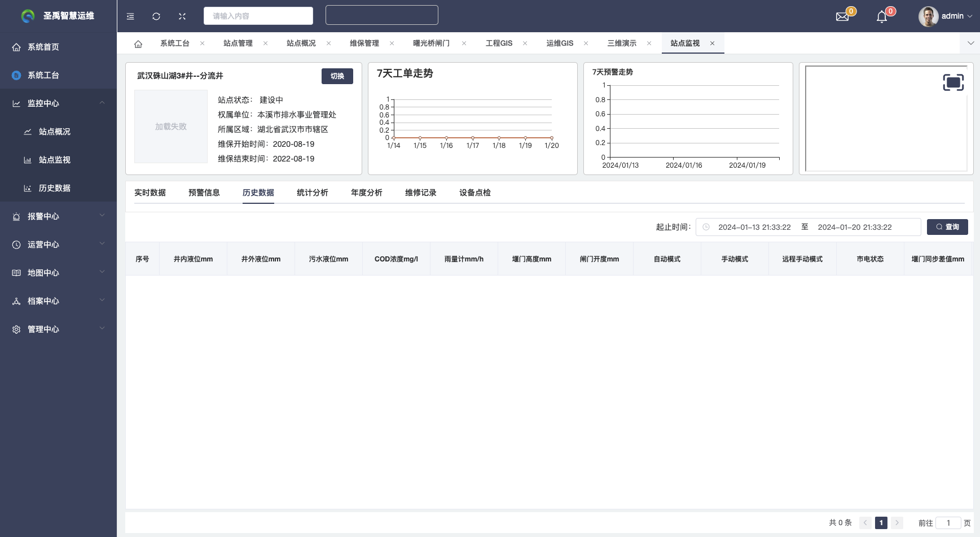Screen dimensions: 980x537
Task: Open the mail messages icon
Action: [x=842, y=16]
